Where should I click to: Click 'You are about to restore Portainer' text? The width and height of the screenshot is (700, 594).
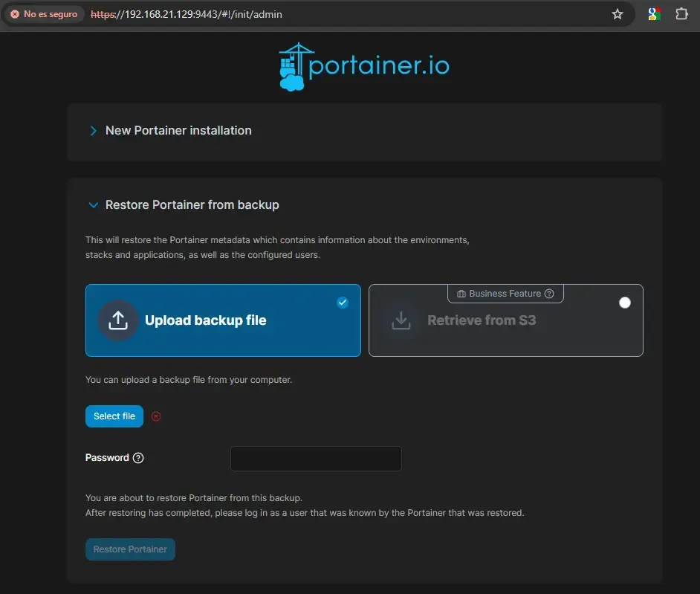(x=194, y=497)
